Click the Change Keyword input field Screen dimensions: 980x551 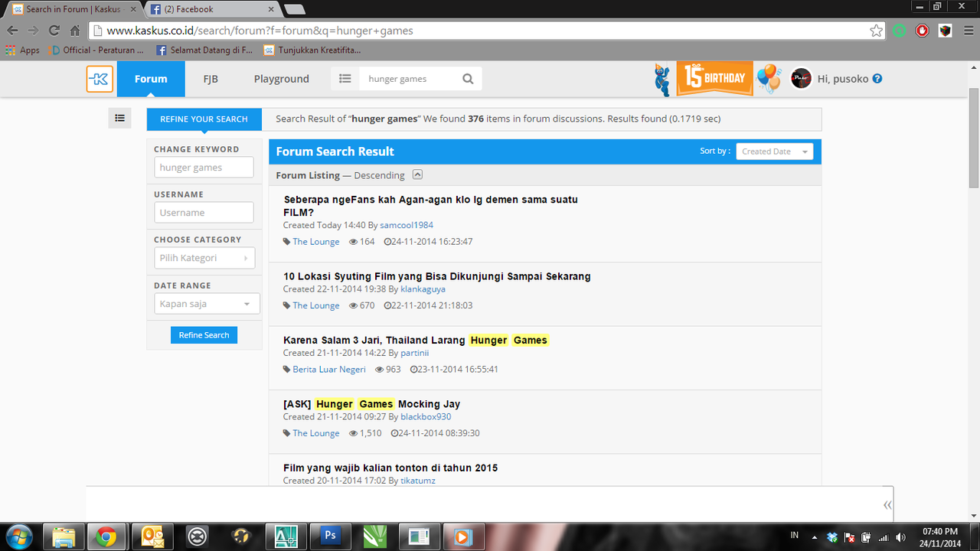pyautogui.click(x=204, y=168)
